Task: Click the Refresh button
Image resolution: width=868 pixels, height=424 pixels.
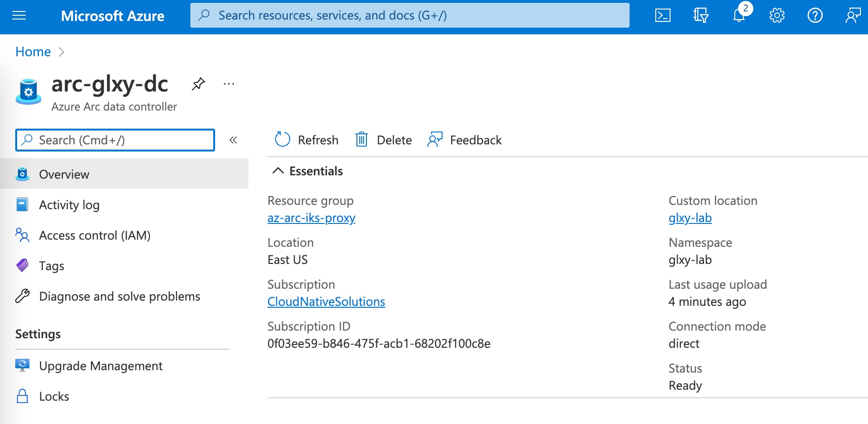Action: pos(306,140)
